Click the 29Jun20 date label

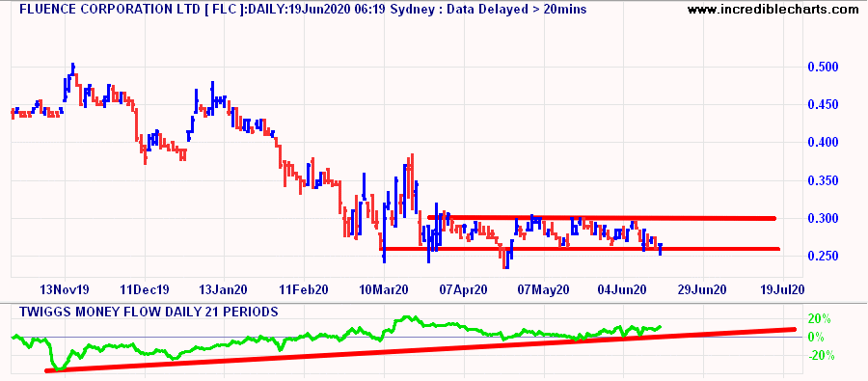click(x=704, y=289)
